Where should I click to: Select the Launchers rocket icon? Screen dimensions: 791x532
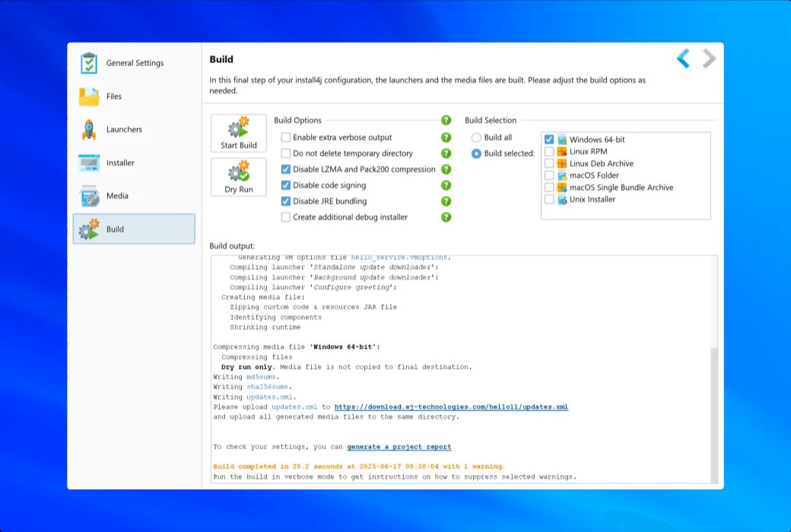89,130
